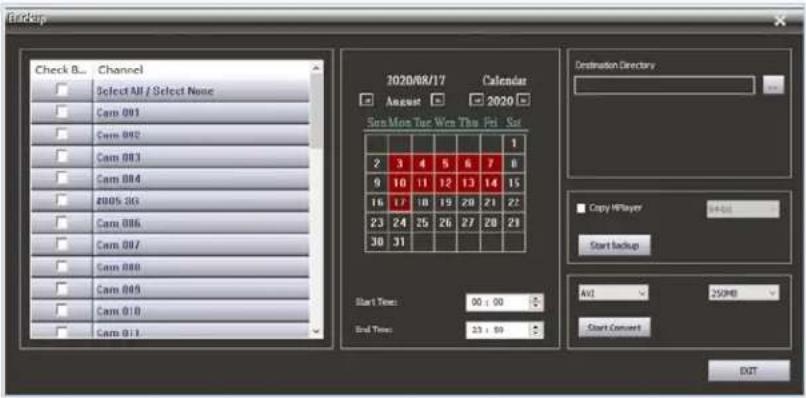Check the box for Cam 008

click(x=62, y=267)
